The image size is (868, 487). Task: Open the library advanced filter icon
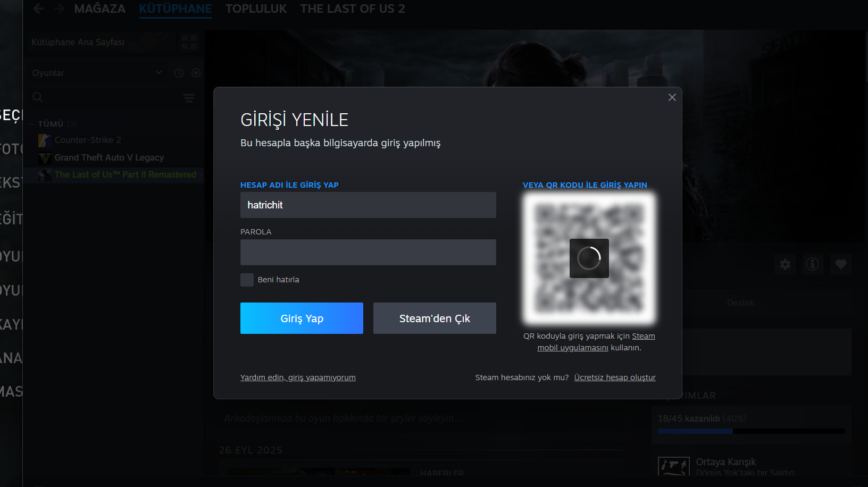(189, 98)
